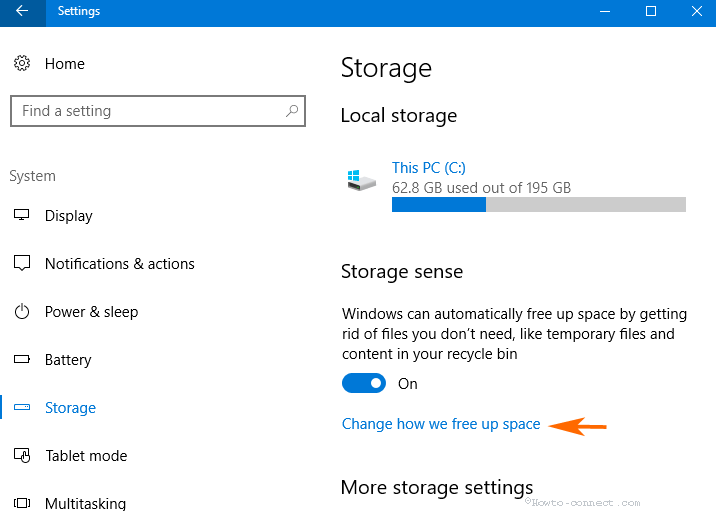Open Home via the gear icon

pos(21,63)
